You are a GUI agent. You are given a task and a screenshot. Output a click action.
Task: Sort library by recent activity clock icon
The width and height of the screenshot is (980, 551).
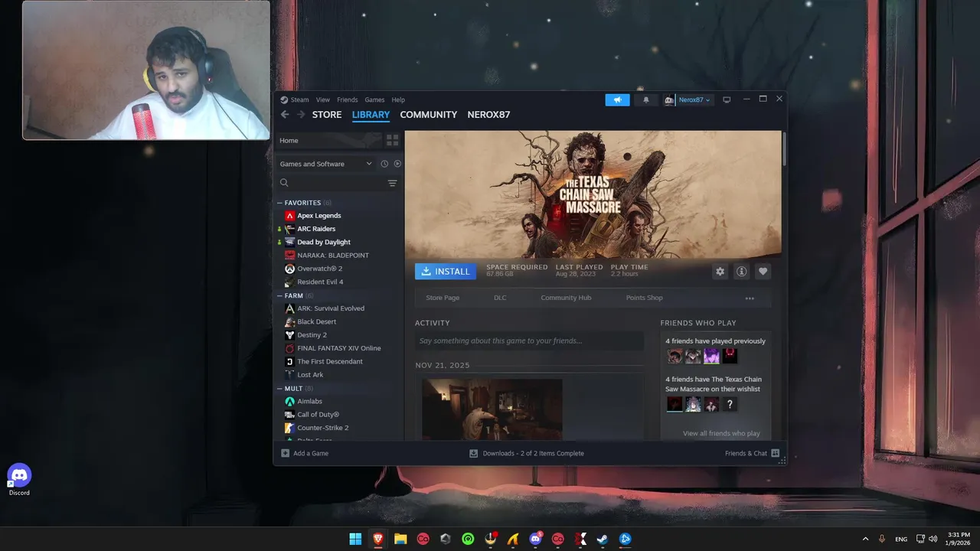[384, 164]
